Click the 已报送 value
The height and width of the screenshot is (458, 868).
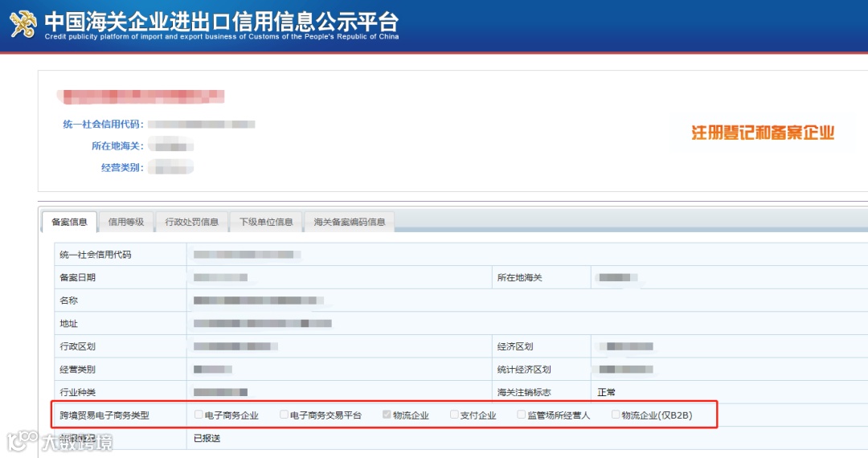click(207, 438)
